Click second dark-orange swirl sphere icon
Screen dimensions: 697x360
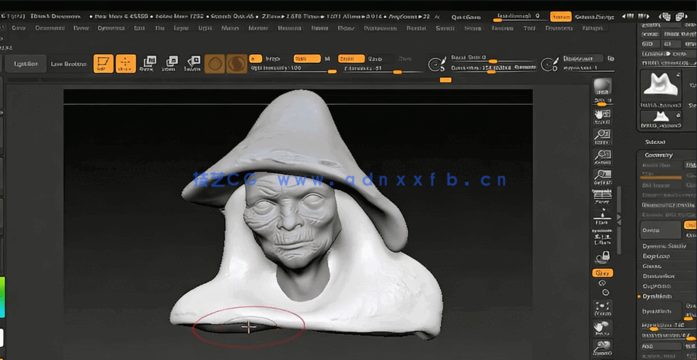click(236, 64)
